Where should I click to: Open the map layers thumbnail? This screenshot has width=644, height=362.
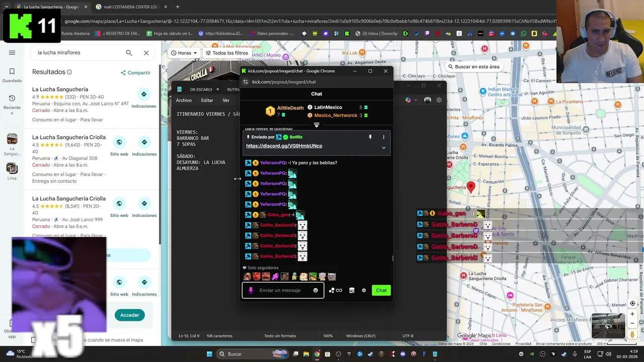pos(608,326)
